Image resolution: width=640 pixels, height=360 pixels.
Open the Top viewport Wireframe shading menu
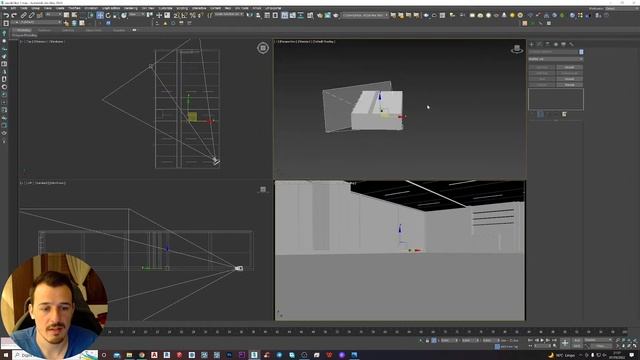57,41
